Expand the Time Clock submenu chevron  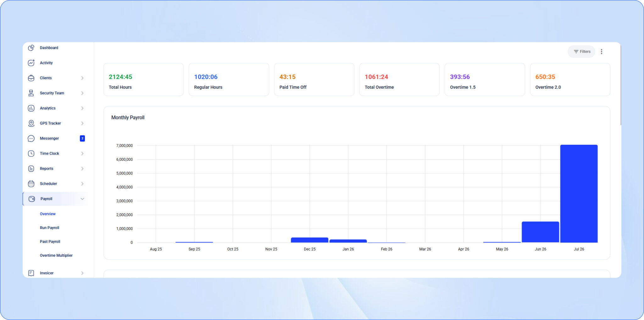coord(82,154)
